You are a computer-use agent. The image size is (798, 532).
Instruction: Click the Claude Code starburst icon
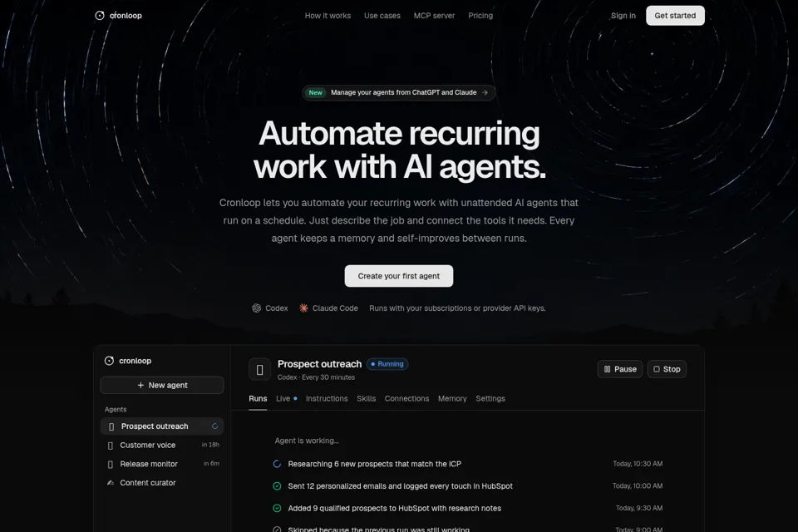[x=304, y=308]
